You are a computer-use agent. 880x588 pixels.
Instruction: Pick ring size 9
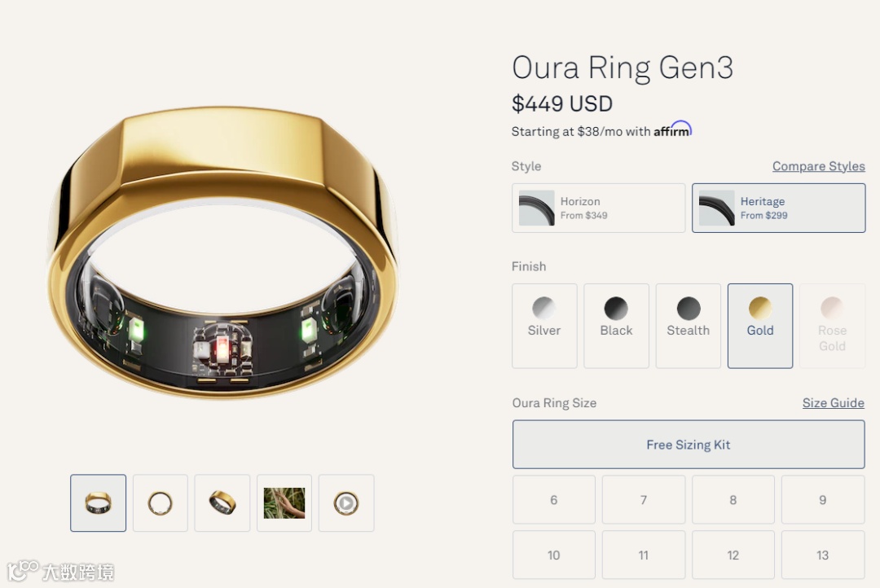point(823,499)
